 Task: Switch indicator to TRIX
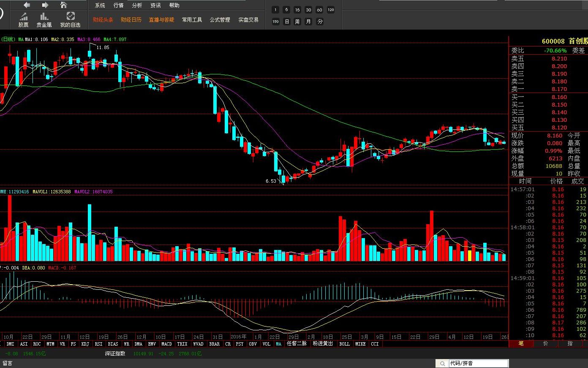tap(182, 344)
